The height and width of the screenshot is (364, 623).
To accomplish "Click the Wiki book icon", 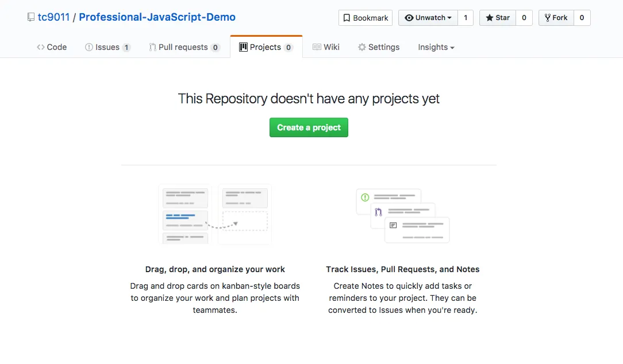I will click(x=317, y=47).
